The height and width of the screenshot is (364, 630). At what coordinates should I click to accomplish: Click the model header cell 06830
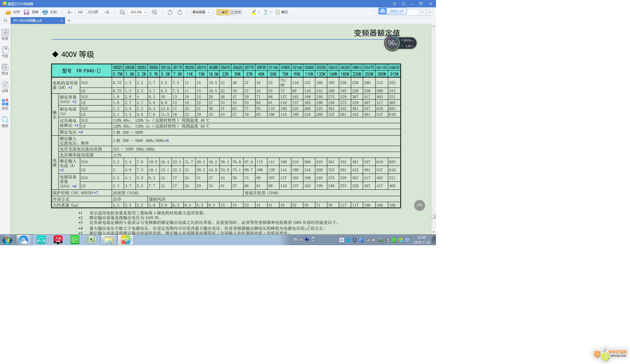[394, 67]
